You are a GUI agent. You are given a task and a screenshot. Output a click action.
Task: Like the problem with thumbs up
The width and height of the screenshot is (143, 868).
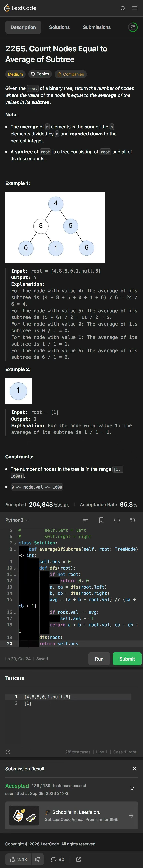click(19, 859)
